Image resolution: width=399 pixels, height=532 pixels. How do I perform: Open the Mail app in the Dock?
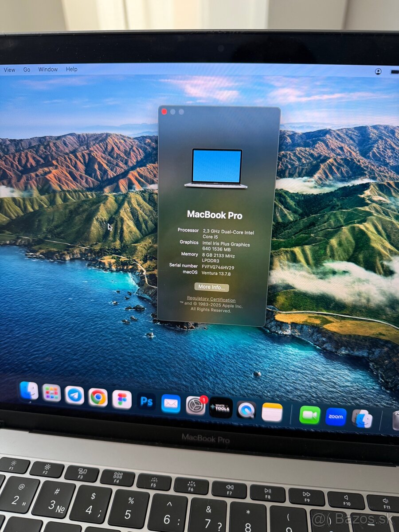pos(171,404)
